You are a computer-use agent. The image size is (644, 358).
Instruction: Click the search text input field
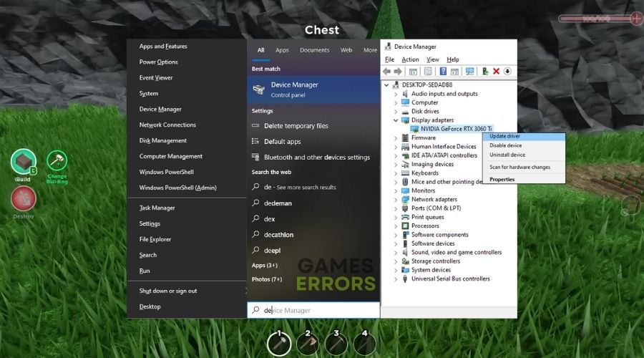tap(313, 310)
